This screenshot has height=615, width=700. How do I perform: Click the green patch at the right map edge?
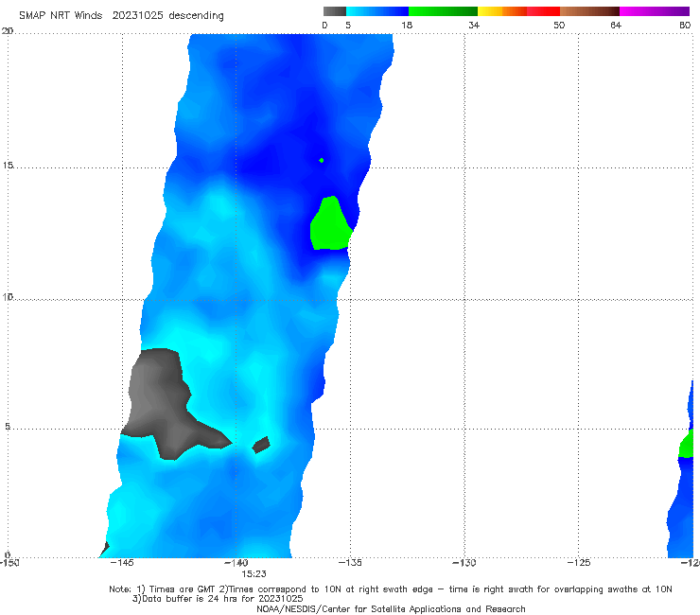[x=686, y=444]
